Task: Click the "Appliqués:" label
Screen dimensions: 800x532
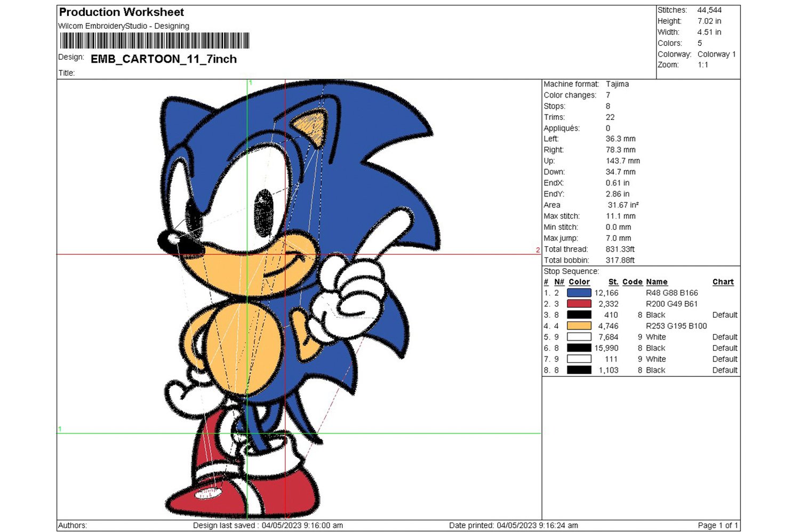Action: 562,128
